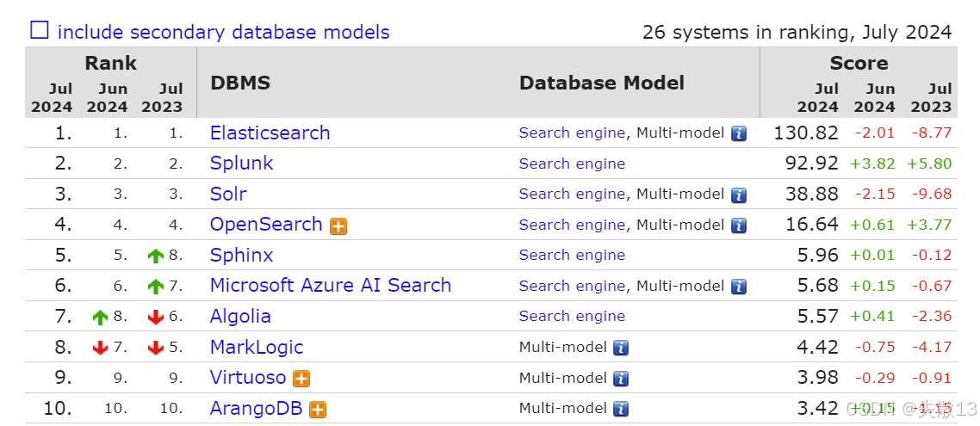
Task: Click include secondary database models text link
Action: [224, 32]
